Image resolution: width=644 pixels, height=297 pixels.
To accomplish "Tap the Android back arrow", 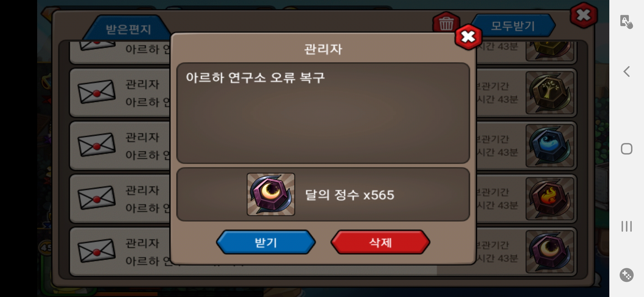I will [x=627, y=71].
